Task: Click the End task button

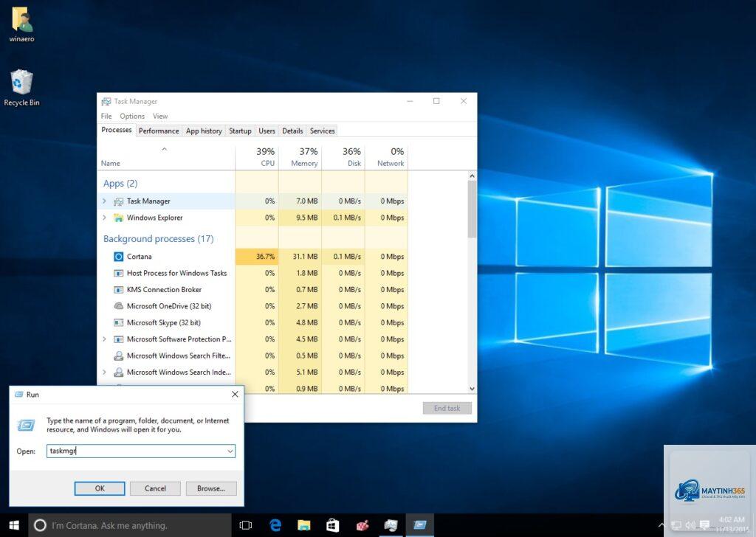Action: 447,408
